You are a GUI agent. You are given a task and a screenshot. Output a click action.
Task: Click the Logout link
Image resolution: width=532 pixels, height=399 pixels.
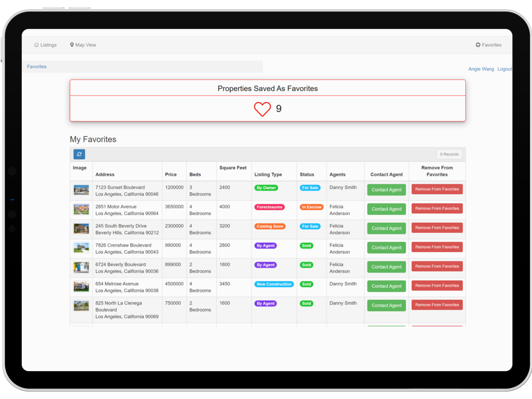(x=505, y=69)
